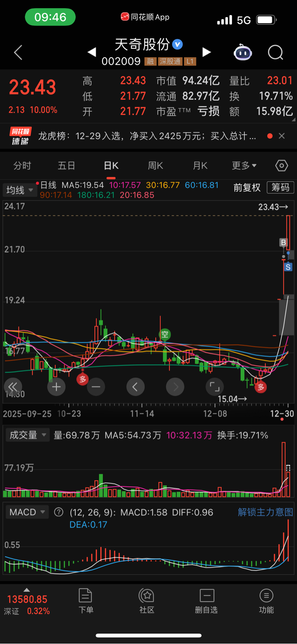Screen dimensions: 297x644
Task: Tap the green 09:46 time pill
Action: click(50, 17)
